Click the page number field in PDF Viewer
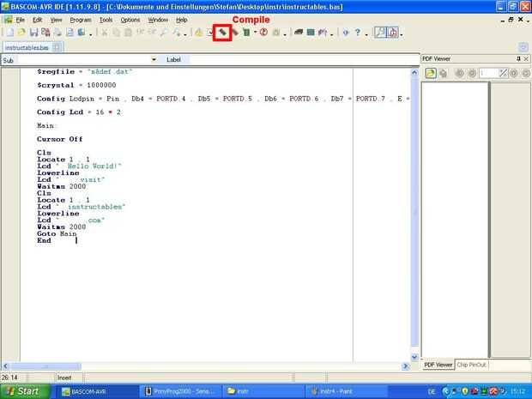Screen dimensions: 532x399 [x=487, y=73]
